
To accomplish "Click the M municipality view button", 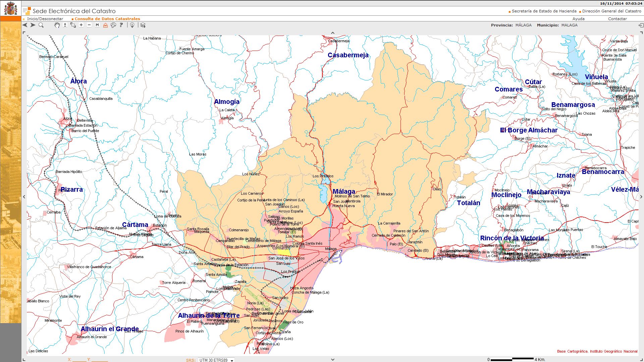I will (x=97, y=25).
